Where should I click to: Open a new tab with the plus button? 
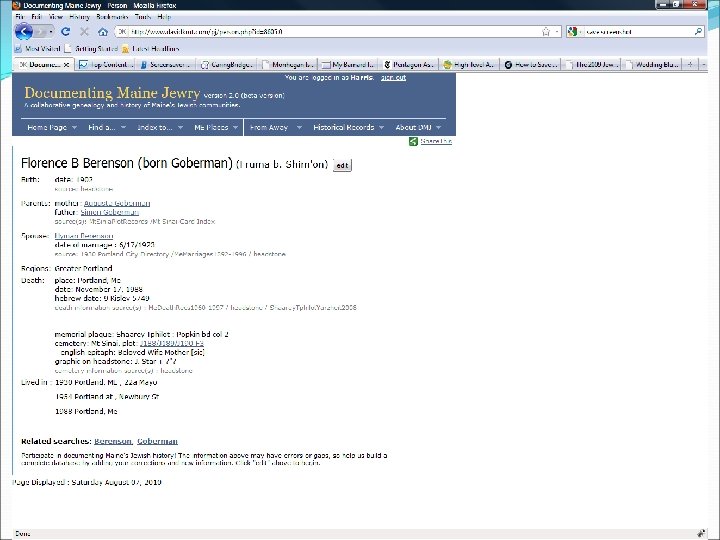[690, 65]
